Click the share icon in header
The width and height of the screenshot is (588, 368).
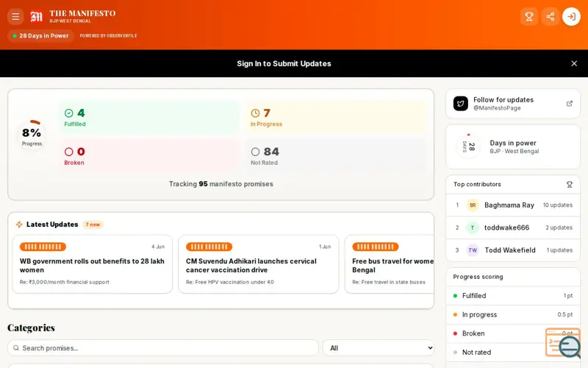(x=550, y=16)
